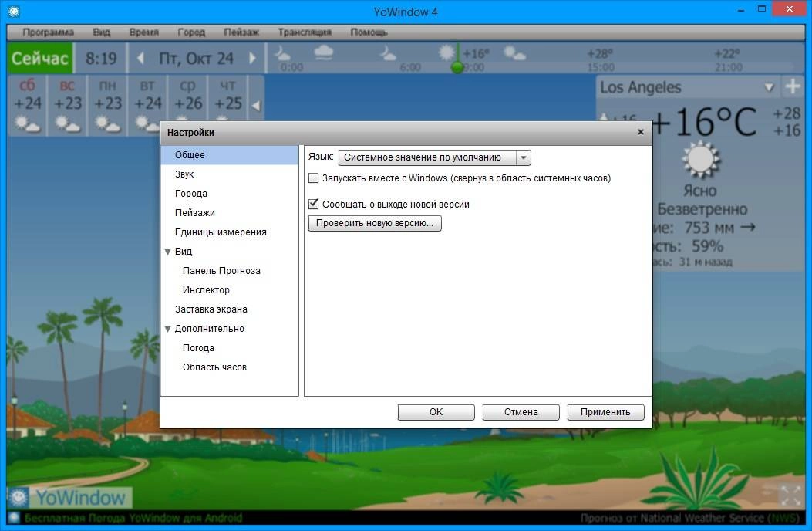Viewport: 812px width, 531px height.
Task: Open Бесплатная Погода YoWindow для Android link
Action: click(133, 518)
